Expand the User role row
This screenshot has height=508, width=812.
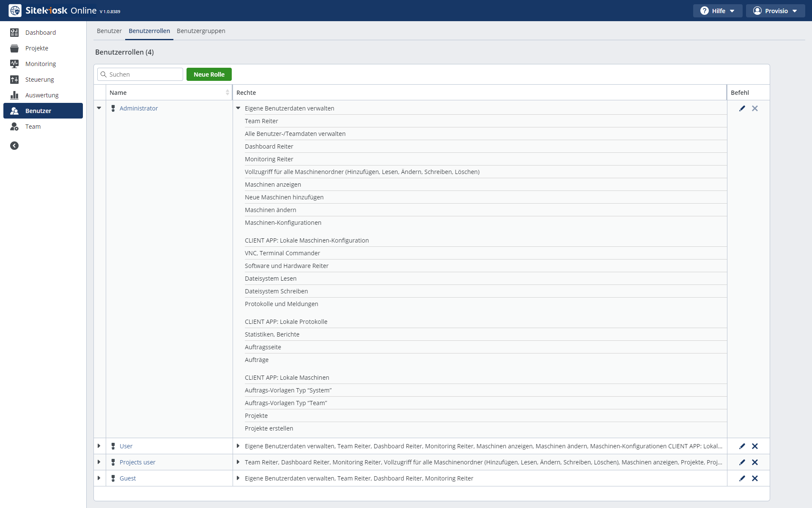[99, 446]
